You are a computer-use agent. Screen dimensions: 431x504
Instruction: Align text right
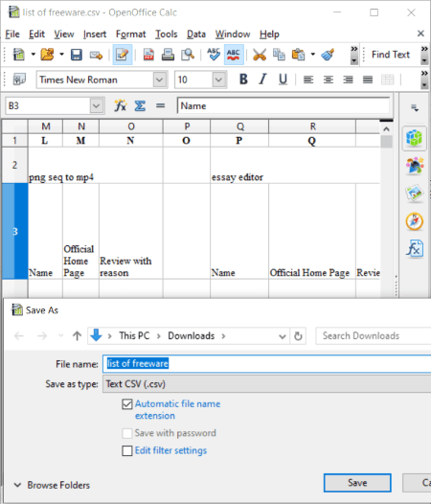tap(348, 80)
